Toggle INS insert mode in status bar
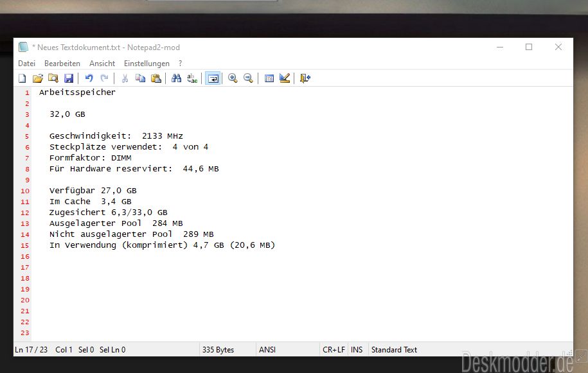Screen dimensions: 588x373 tap(357, 350)
